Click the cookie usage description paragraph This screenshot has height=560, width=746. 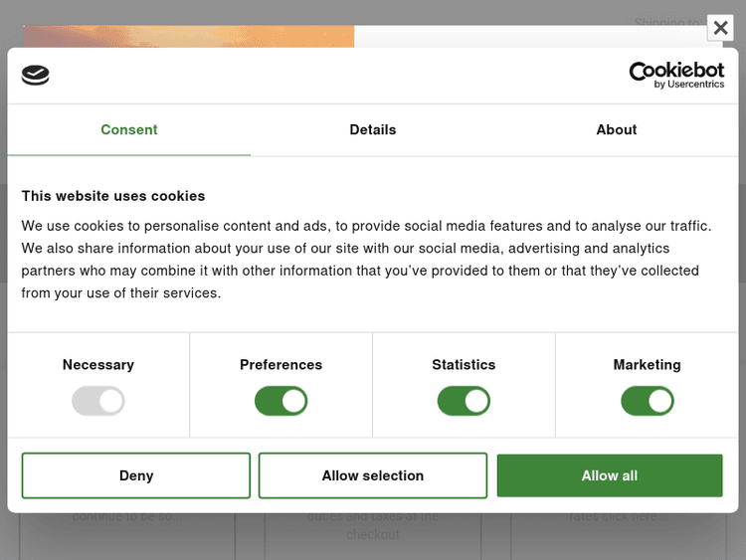coord(366,260)
